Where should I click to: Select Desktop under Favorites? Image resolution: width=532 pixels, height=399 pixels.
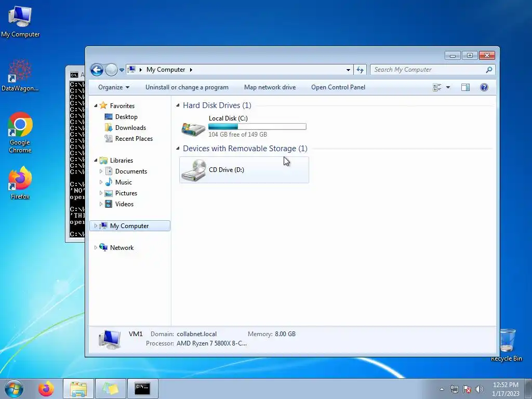(x=126, y=117)
